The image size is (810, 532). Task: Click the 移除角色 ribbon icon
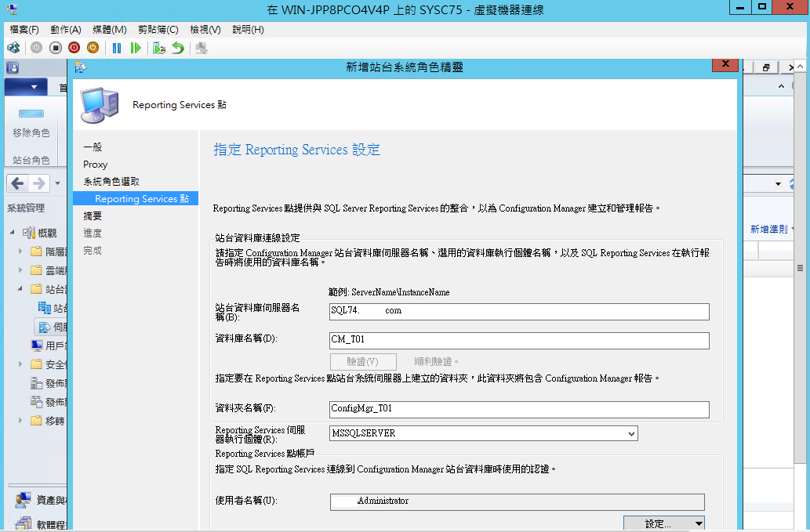pos(31,114)
